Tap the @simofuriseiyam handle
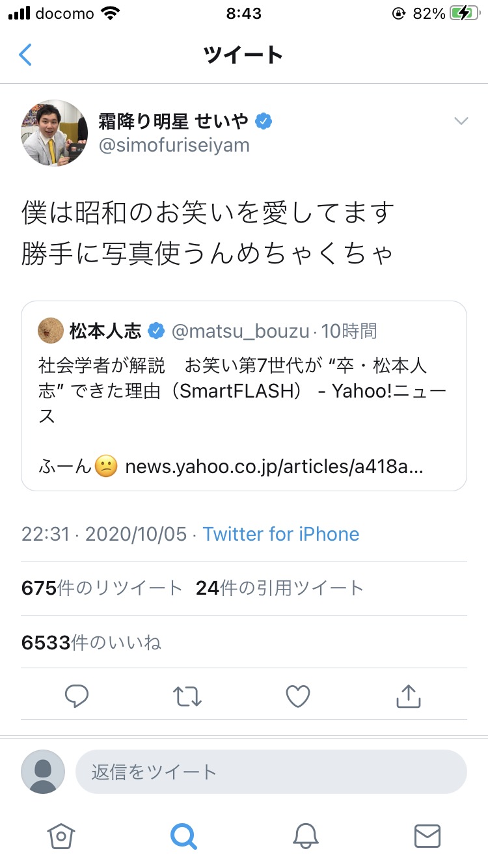This screenshot has width=488, height=868. [174, 145]
